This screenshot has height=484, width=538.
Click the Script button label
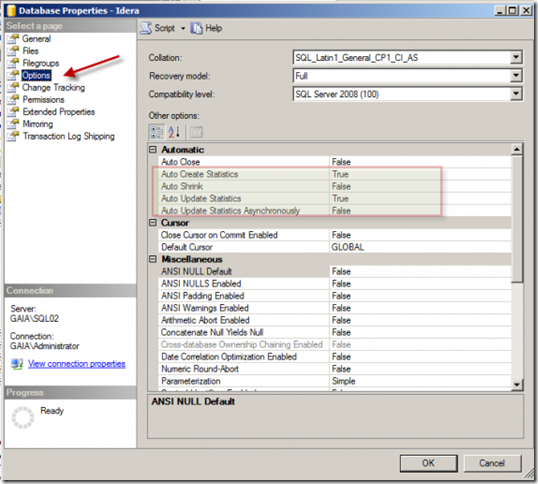click(165, 28)
